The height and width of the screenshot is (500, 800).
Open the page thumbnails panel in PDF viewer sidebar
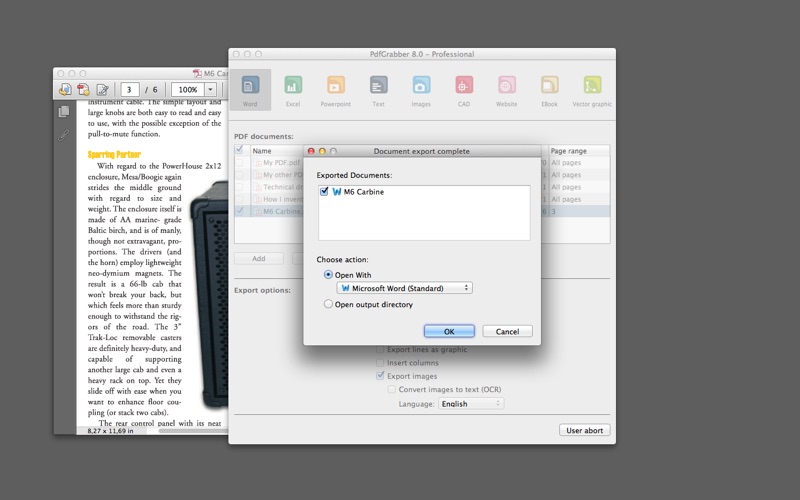point(64,111)
